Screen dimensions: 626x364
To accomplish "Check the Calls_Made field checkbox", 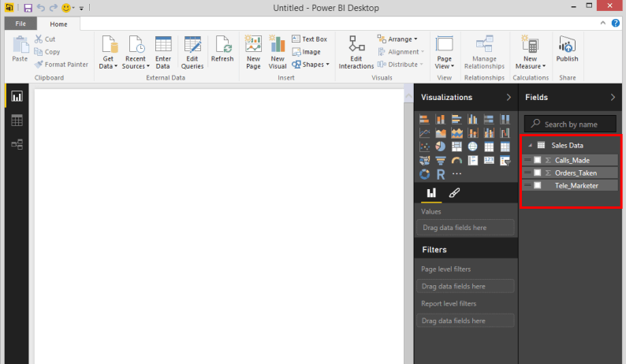I will 538,160.
